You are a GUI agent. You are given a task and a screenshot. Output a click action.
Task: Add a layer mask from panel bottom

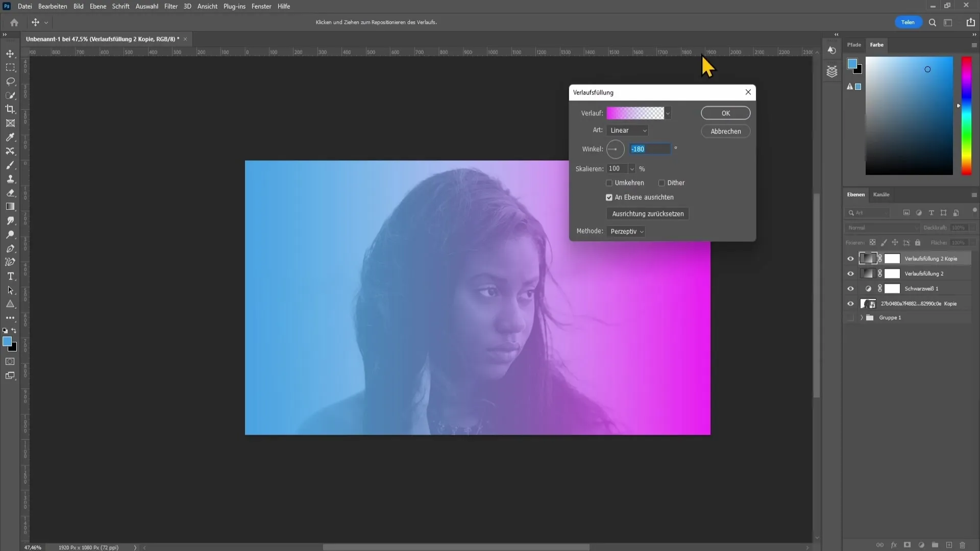907,545
